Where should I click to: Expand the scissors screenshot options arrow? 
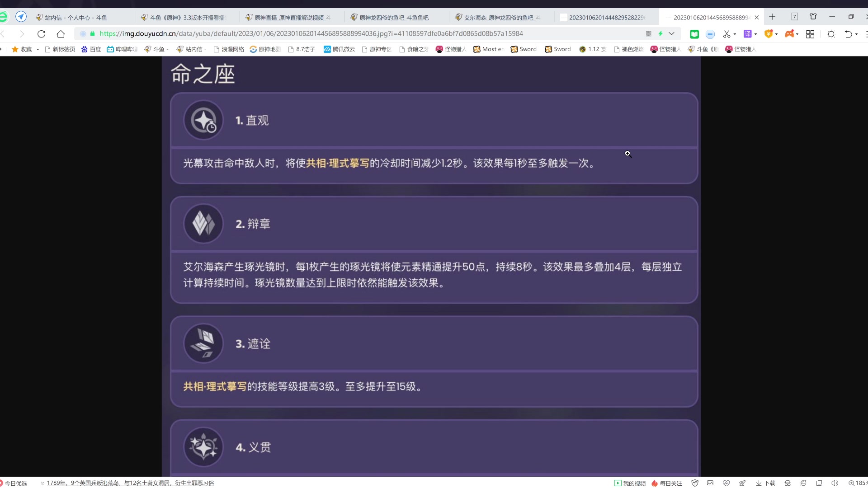735,34
